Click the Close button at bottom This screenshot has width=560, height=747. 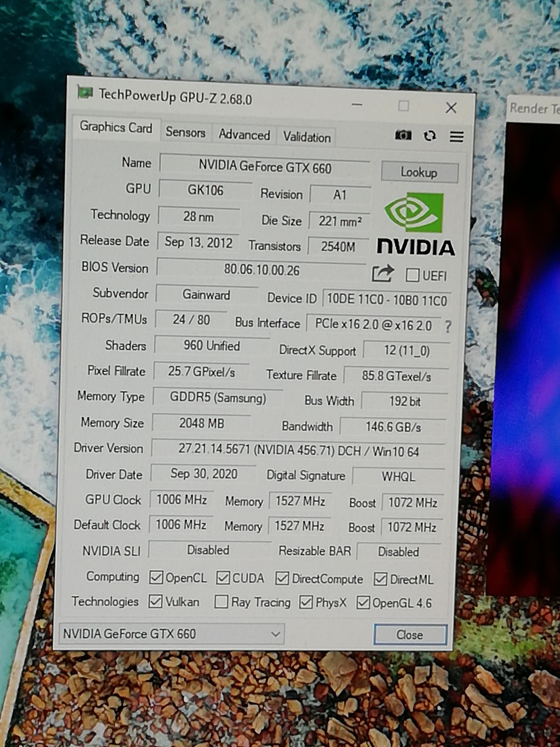410,634
